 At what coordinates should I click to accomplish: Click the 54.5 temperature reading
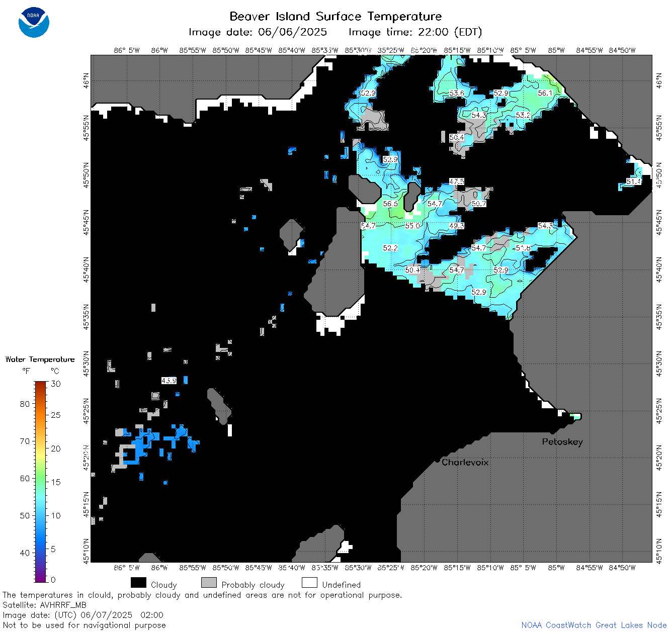point(545,226)
